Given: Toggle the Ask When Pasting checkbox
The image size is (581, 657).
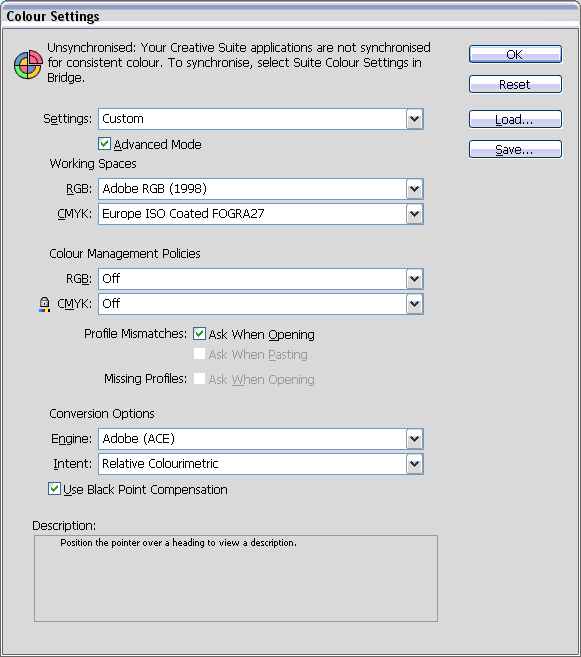Looking at the screenshot, I should [x=199, y=354].
